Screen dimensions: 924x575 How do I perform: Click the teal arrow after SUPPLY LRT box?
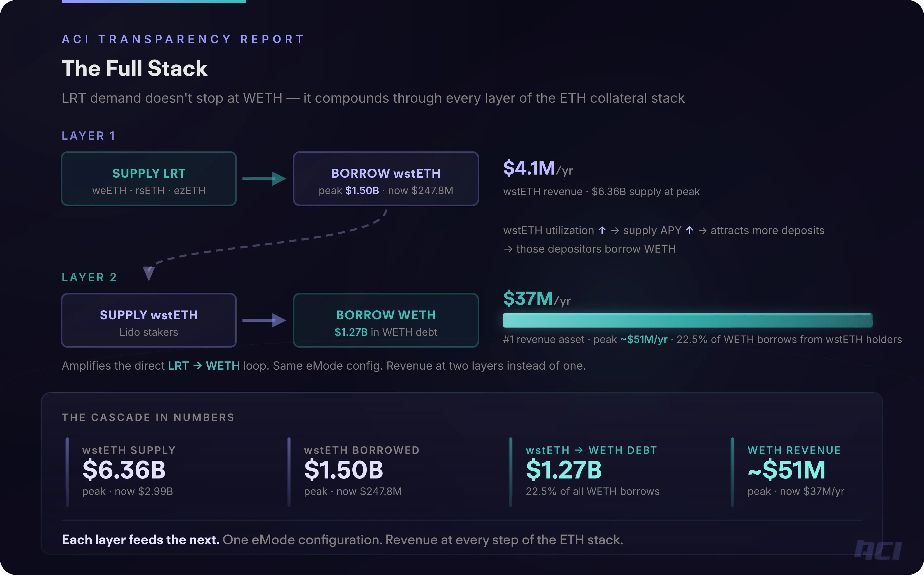click(264, 178)
